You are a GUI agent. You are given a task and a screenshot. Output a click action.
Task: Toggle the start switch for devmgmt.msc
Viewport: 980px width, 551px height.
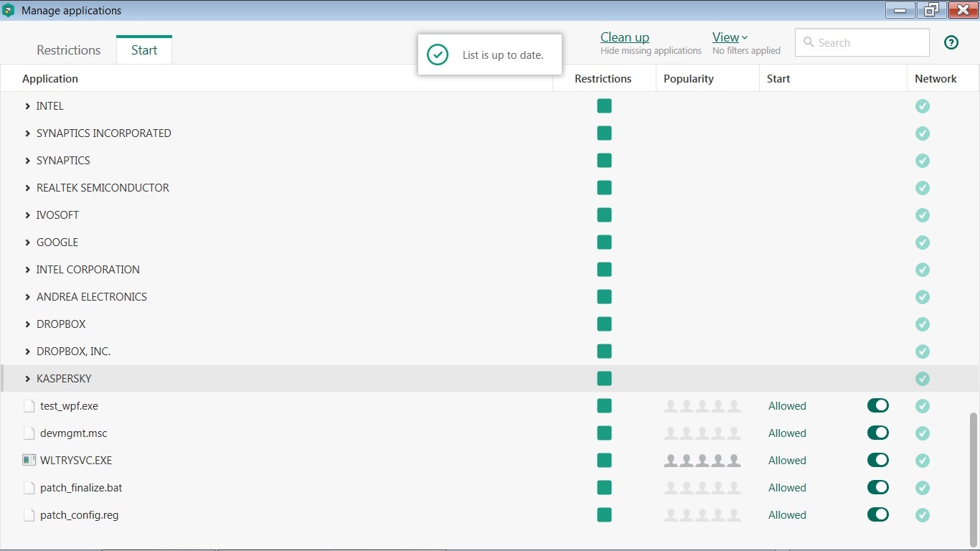(878, 433)
